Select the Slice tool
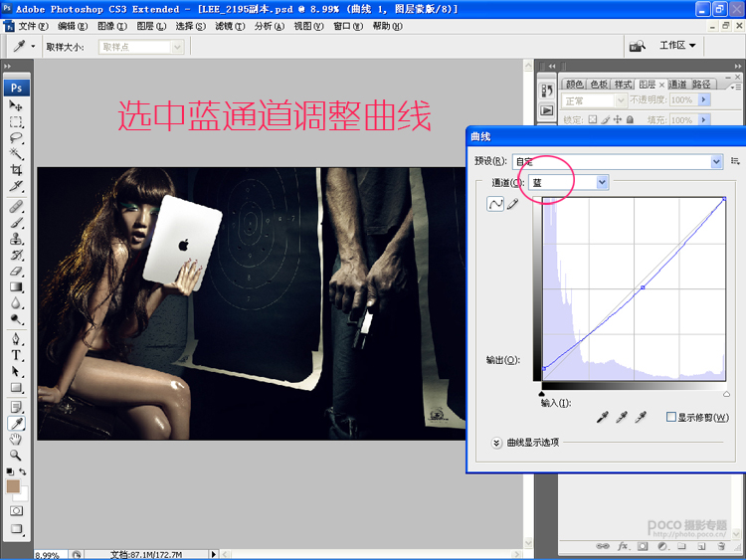The width and height of the screenshot is (746, 560). coord(16,186)
